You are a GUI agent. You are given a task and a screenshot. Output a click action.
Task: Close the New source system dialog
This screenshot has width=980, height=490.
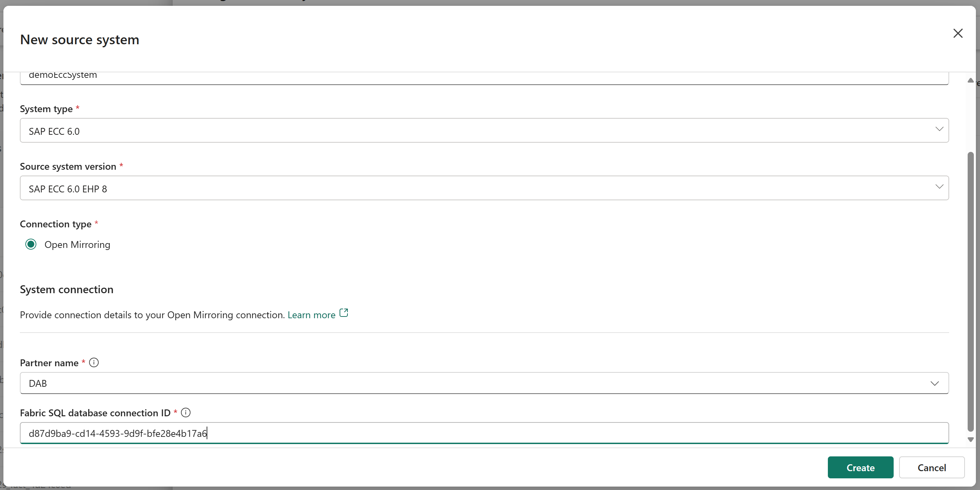pyautogui.click(x=957, y=34)
